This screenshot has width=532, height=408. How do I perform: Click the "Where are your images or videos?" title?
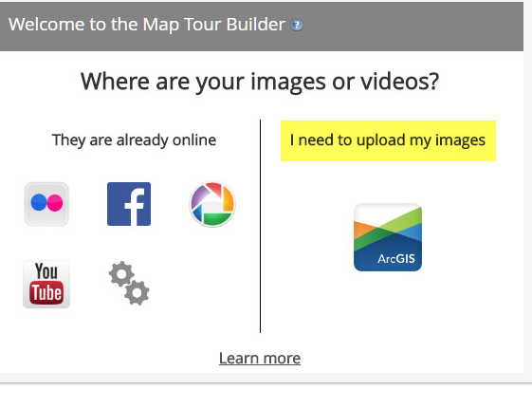(260, 82)
